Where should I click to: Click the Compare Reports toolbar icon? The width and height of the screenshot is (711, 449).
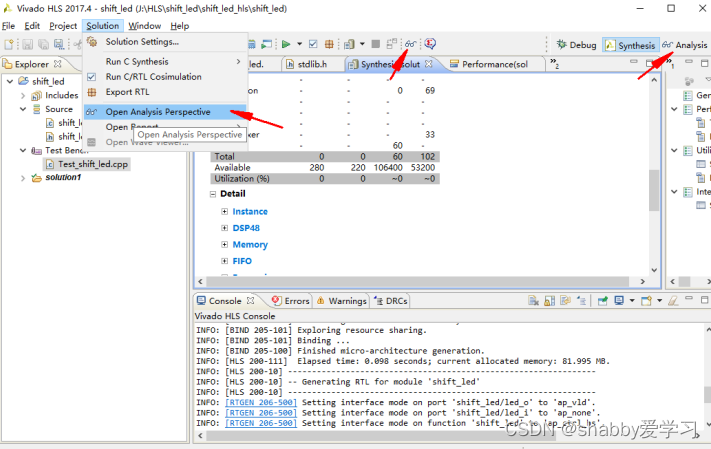point(391,44)
